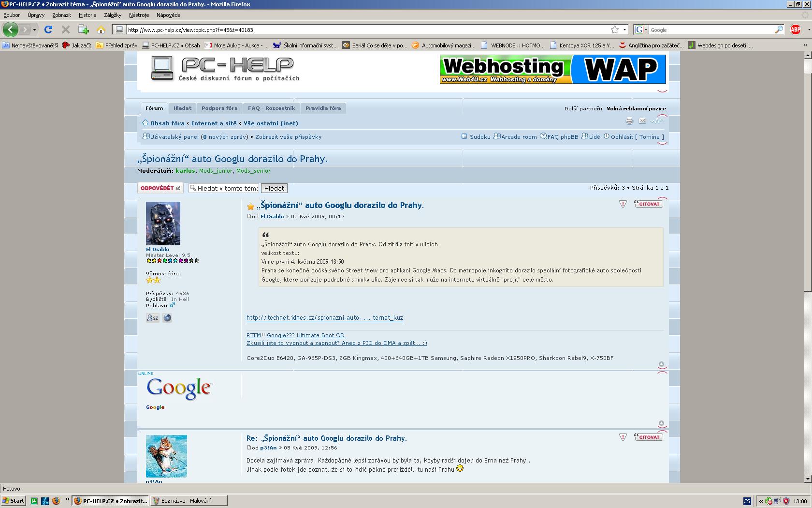Image resolution: width=812 pixels, height=508 pixels.
Task: Report p3!An's reply with exclamation icon
Action: click(x=623, y=437)
